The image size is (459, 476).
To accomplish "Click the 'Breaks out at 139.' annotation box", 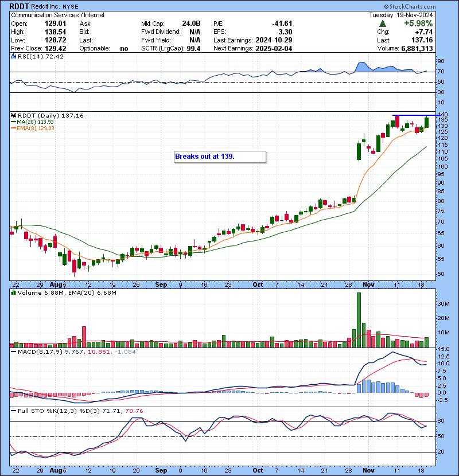I will tap(220, 157).
